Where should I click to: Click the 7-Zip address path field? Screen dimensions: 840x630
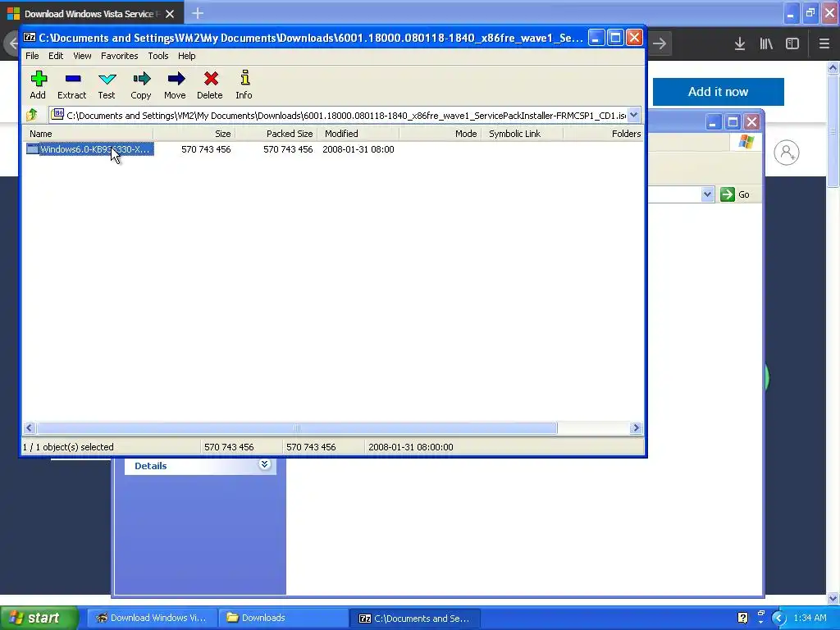pos(339,115)
